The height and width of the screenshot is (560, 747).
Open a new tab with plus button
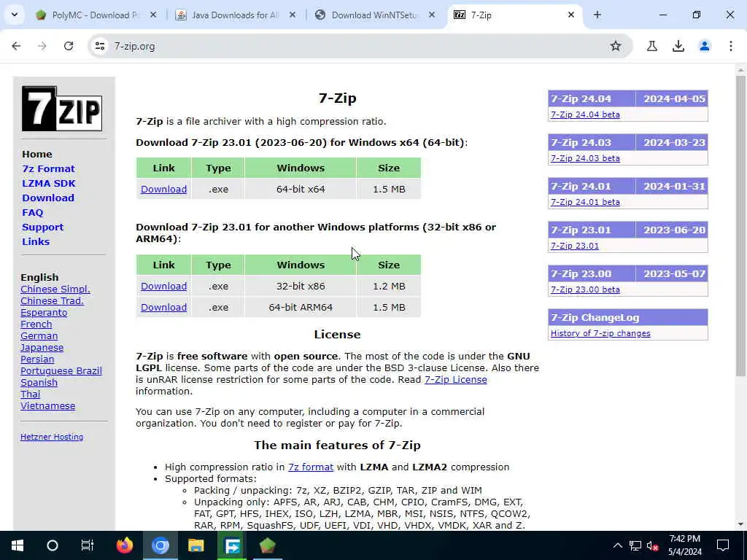597,15
